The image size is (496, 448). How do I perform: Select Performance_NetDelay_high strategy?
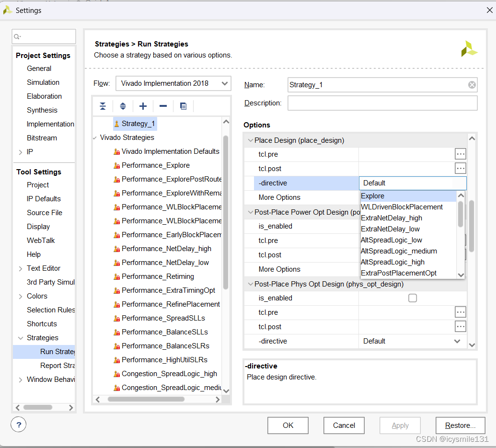coord(166,249)
